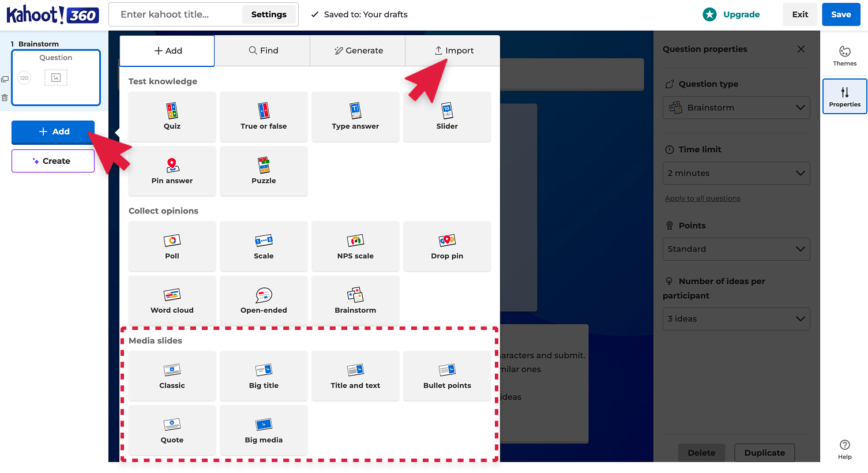Add a Pin answer question
This screenshot has height=473, width=868.
[x=172, y=171]
